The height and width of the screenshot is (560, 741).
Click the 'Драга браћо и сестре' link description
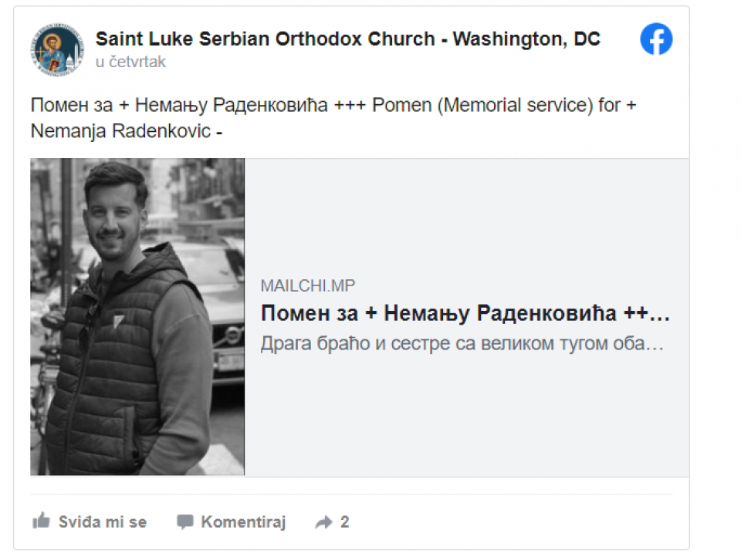(462, 343)
